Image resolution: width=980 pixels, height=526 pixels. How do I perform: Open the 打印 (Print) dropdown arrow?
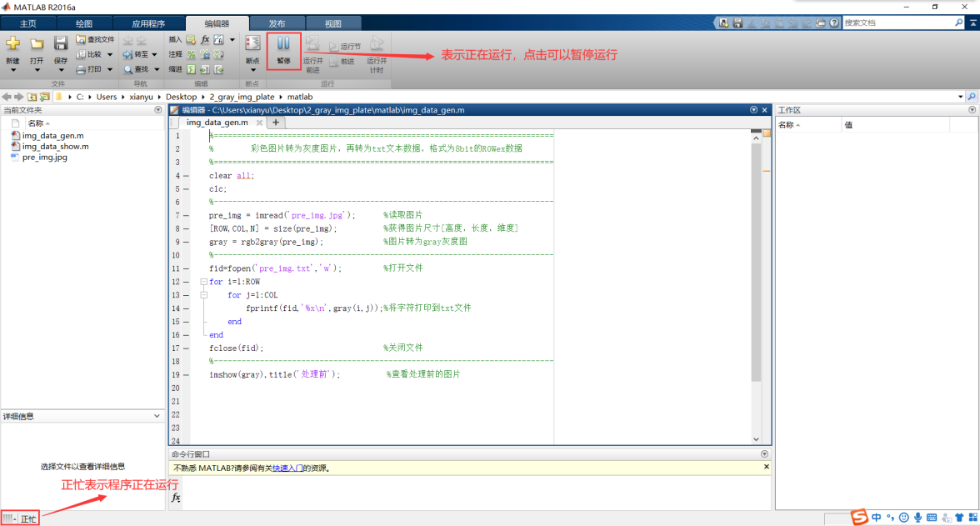tap(109, 69)
